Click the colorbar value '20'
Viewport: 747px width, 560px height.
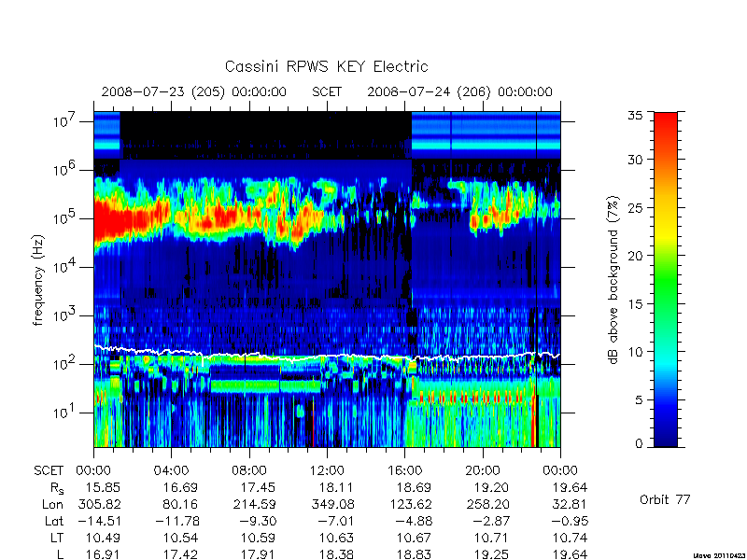(x=636, y=255)
